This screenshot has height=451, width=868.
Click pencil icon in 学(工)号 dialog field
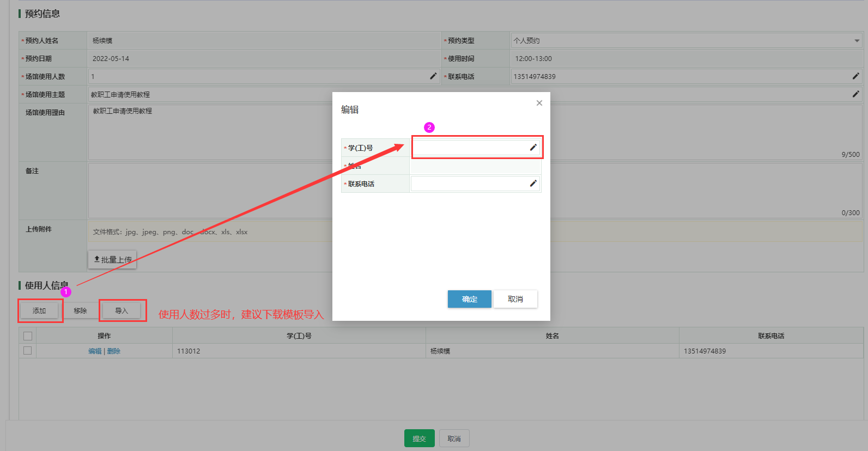533,148
